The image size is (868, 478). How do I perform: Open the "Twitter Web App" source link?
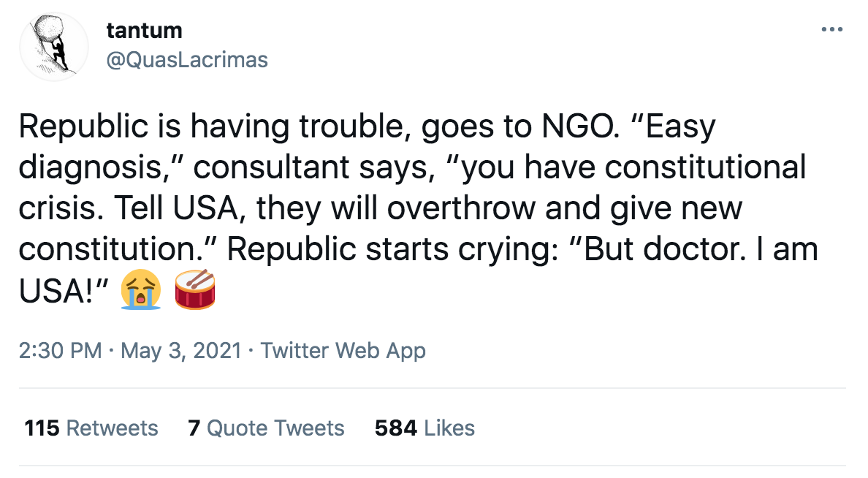[x=343, y=351]
